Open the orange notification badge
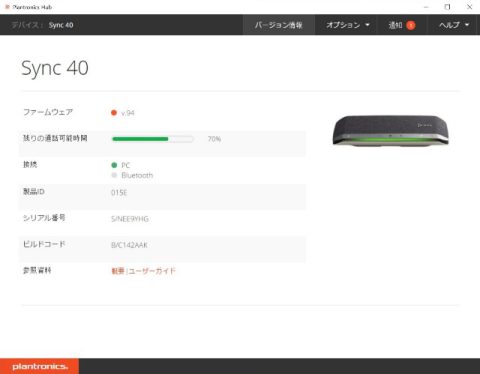Viewport: 480px width, 374px height. [411, 25]
